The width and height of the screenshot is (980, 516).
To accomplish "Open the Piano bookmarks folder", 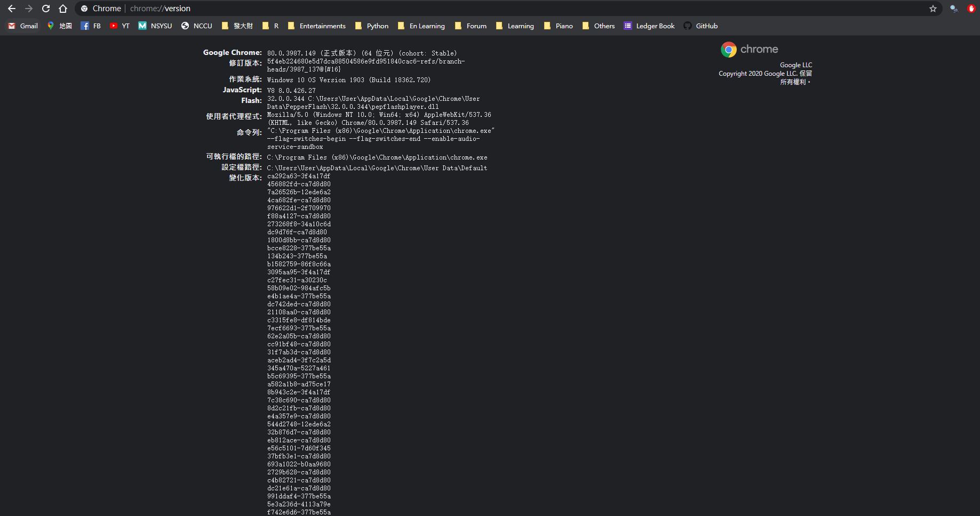I will click(558, 26).
